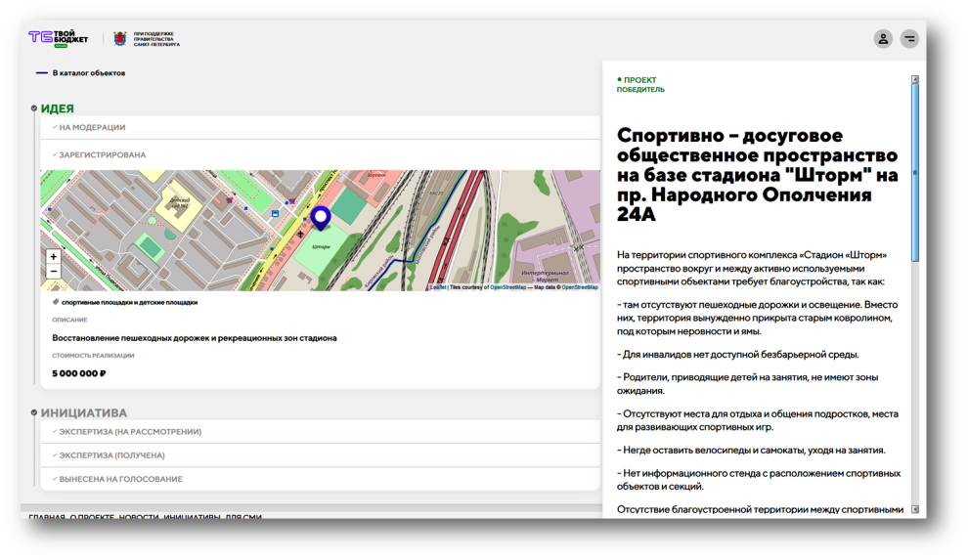Screen dimensions: 968x560
Task: Open the user profile icon
Action: (x=883, y=39)
